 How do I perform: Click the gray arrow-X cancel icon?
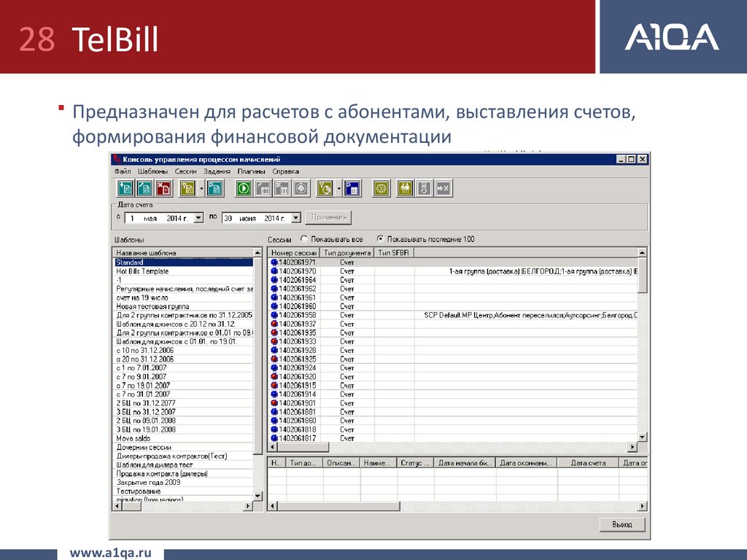click(x=443, y=189)
